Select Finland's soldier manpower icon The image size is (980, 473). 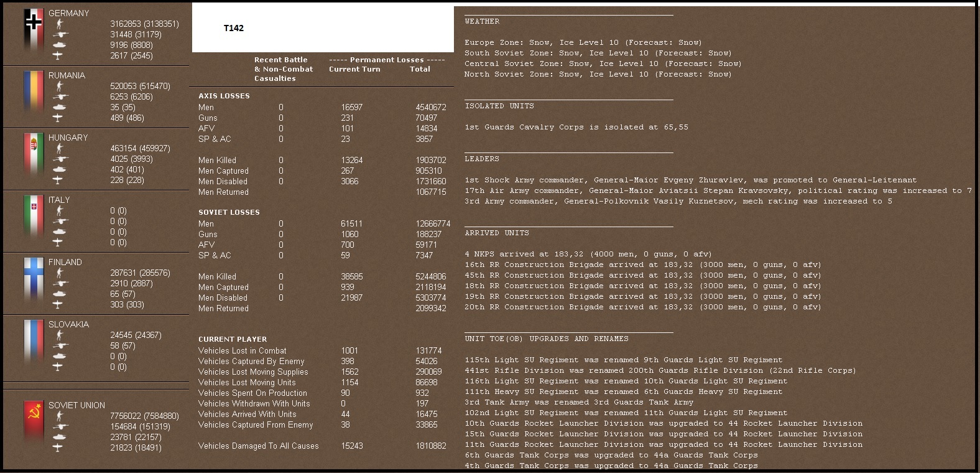coord(59,273)
